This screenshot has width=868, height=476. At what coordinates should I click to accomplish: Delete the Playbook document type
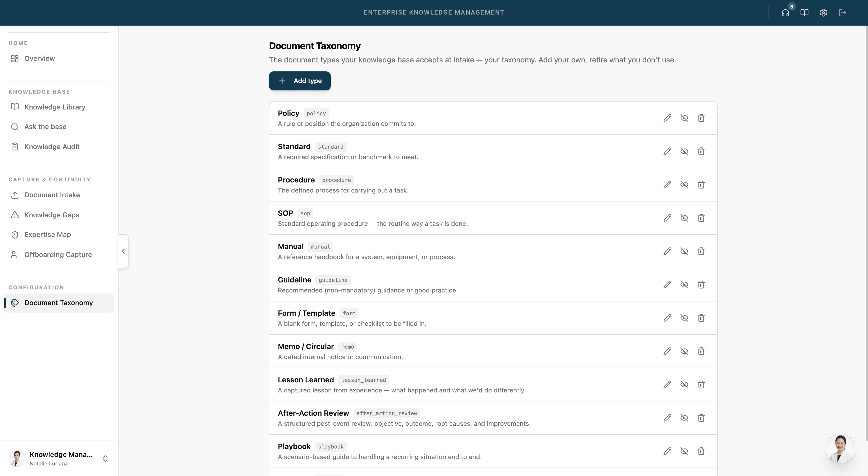point(701,451)
